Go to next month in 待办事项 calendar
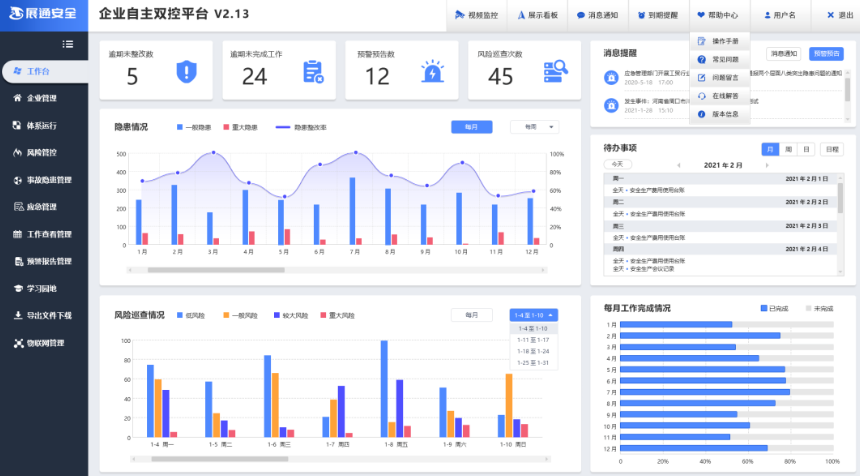The height and width of the screenshot is (476, 860). click(x=767, y=165)
